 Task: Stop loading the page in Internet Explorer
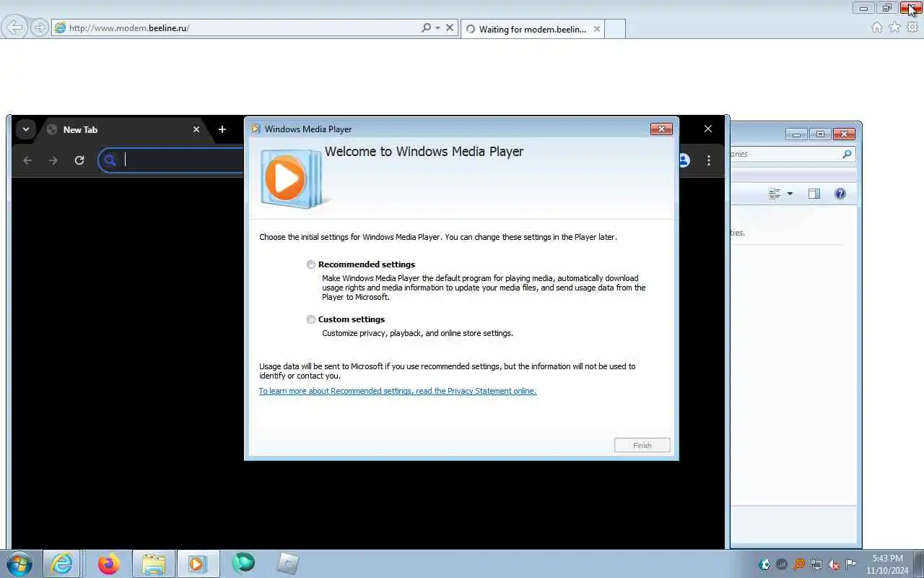(x=450, y=27)
